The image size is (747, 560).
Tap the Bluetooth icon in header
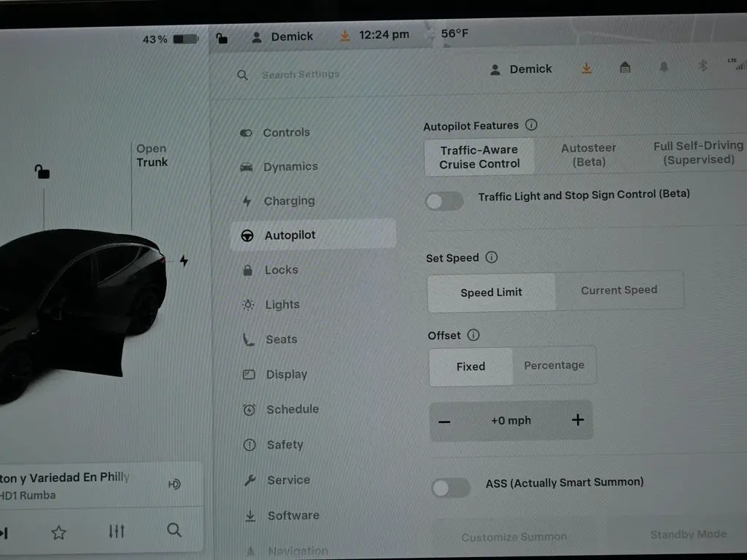703,66
